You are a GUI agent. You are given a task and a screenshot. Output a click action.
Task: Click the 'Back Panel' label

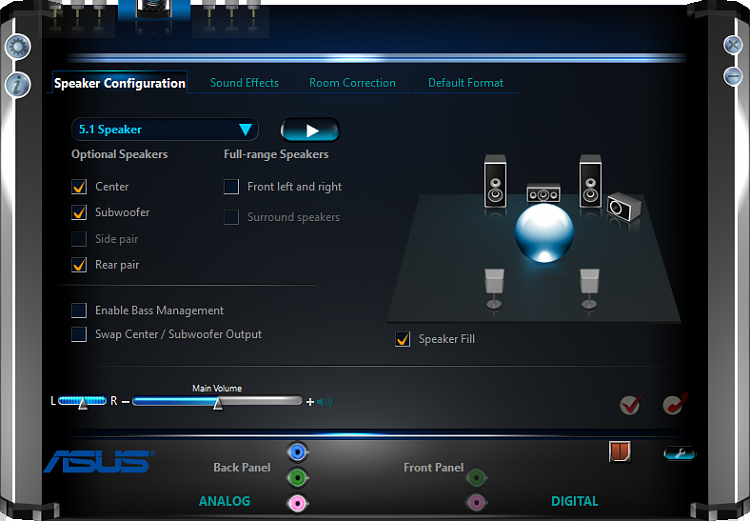pyautogui.click(x=242, y=467)
